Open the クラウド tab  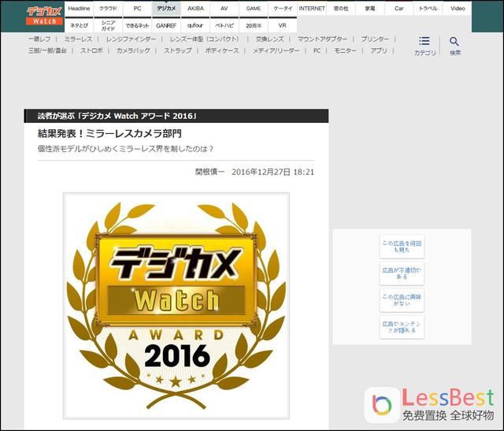click(x=108, y=9)
